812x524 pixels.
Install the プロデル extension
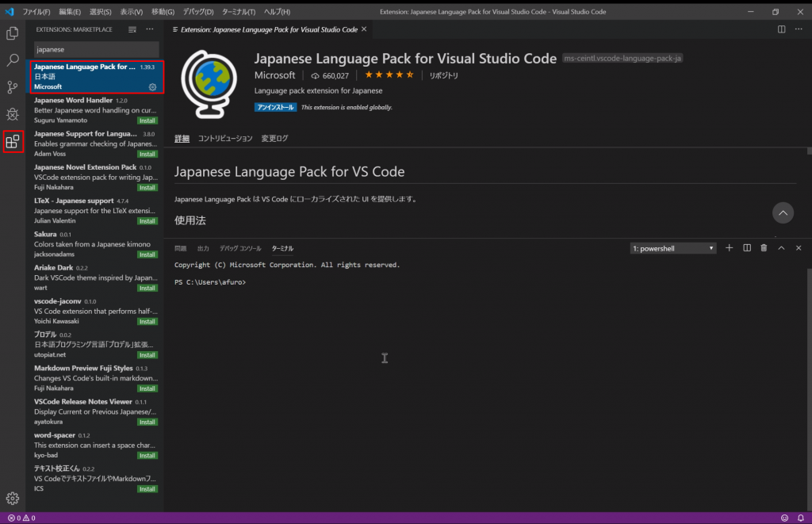coord(147,355)
